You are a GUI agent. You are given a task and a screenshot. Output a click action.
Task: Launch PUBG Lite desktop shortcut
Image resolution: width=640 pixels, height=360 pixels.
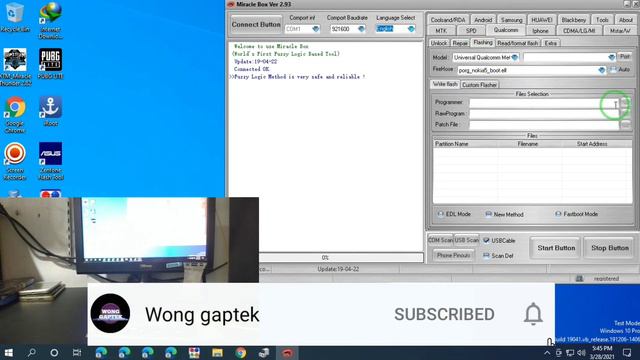pyautogui.click(x=51, y=64)
